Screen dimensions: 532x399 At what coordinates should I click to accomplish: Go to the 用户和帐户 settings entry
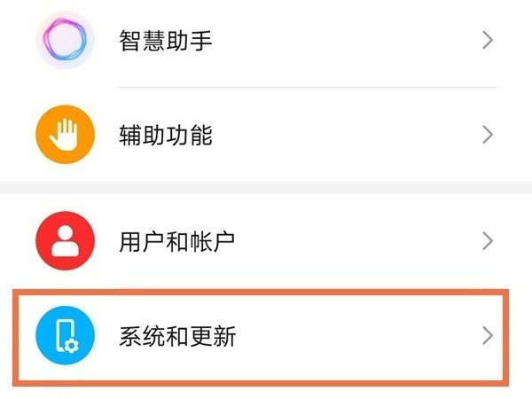177,240
